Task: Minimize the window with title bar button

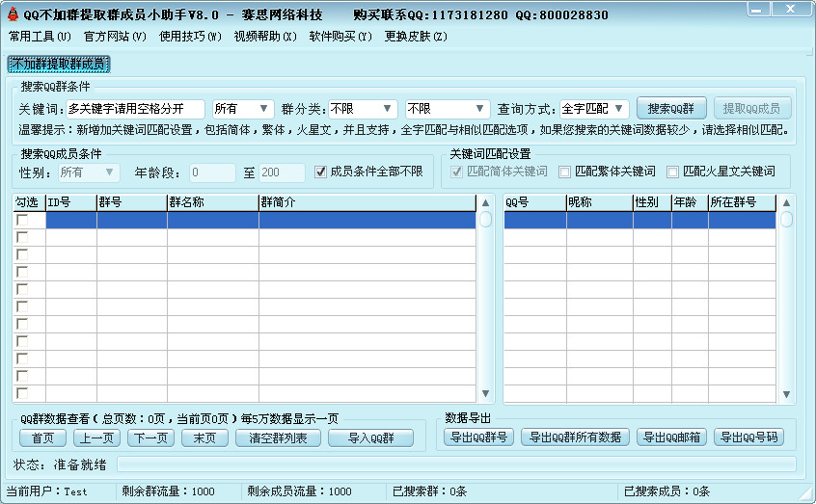Action: click(758, 9)
